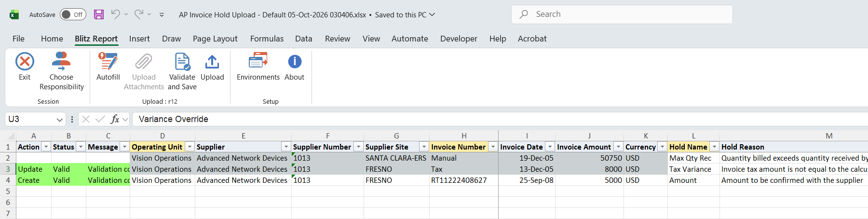Open Choose Responsibility

coord(61,71)
